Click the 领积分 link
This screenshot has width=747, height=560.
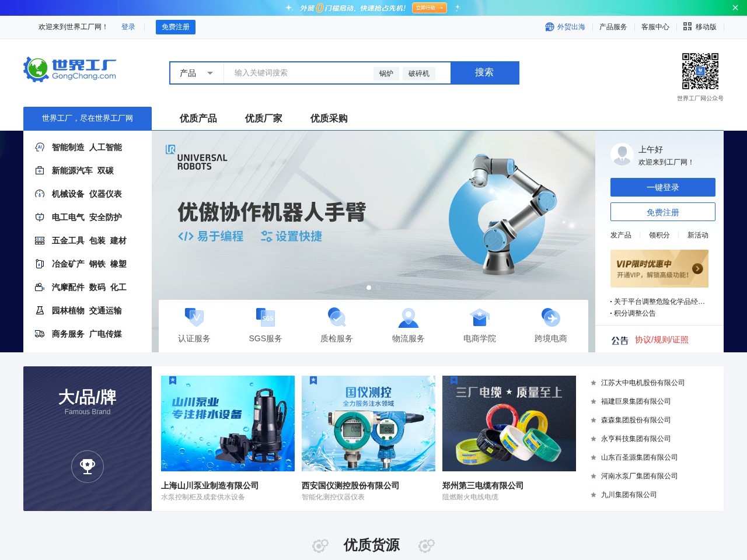tap(659, 235)
